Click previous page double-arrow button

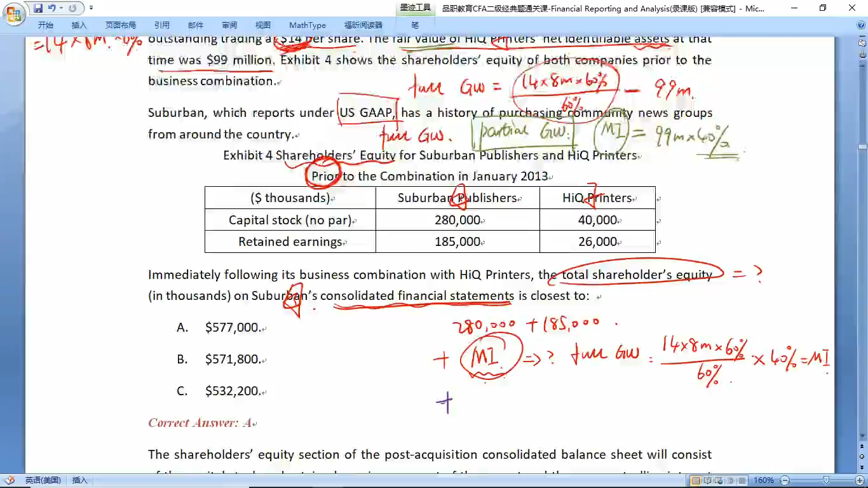pos(862,447)
